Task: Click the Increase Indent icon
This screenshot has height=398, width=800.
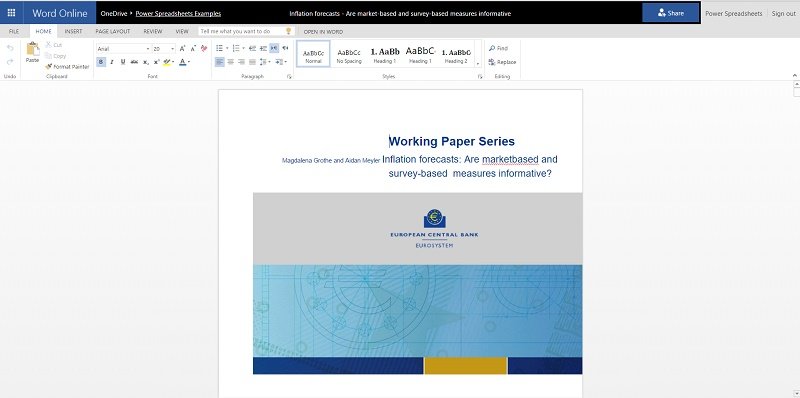Action: click(263, 48)
